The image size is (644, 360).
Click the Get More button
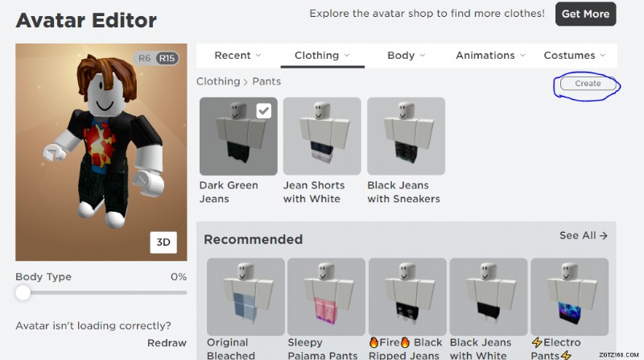pyautogui.click(x=586, y=14)
